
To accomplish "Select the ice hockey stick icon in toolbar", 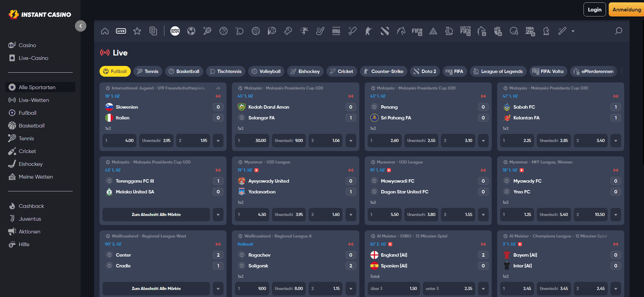I will click(320, 31).
